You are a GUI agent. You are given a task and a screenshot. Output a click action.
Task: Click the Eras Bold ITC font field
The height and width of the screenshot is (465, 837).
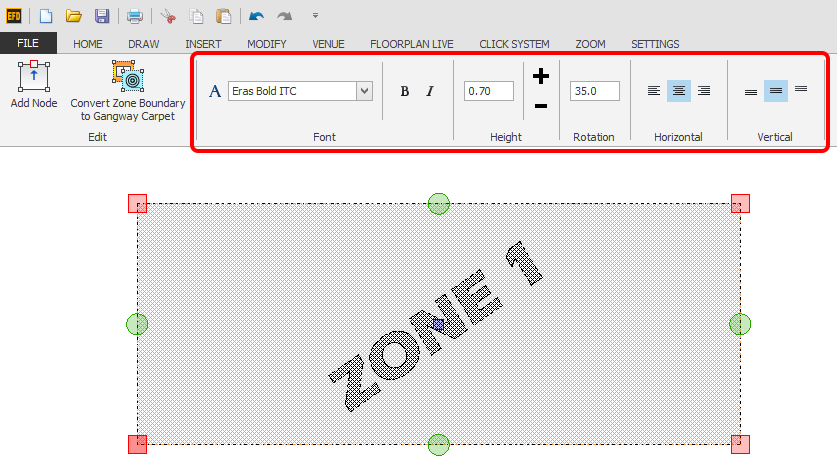[x=293, y=91]
